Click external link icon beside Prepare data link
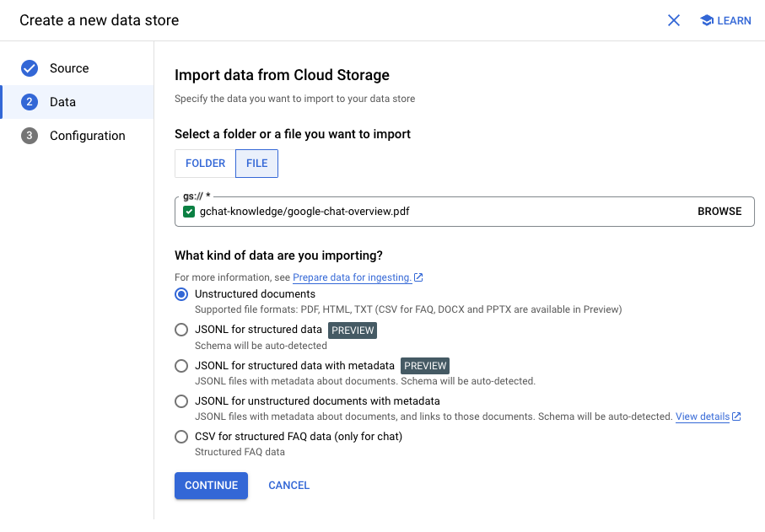The image size is (765, 532). click(419, 277)
